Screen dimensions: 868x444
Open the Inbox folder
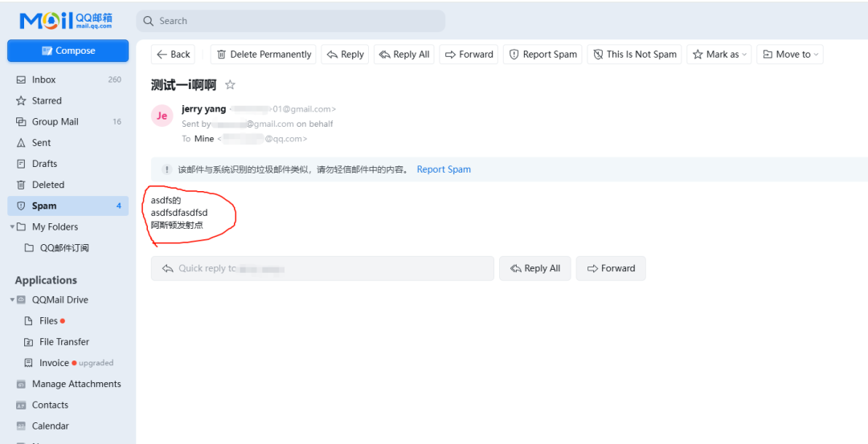pos(44,79)
